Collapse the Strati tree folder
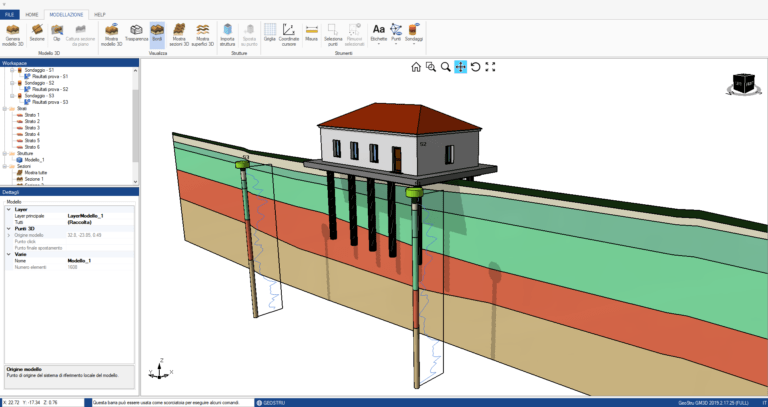The image size is (768, 407). click(6, 109)
